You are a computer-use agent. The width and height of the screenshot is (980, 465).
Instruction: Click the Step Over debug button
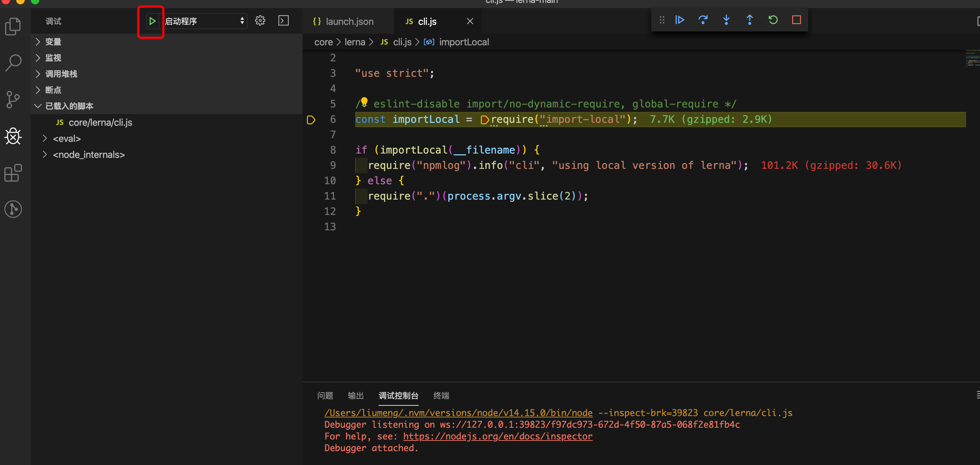tap(703, 20)
